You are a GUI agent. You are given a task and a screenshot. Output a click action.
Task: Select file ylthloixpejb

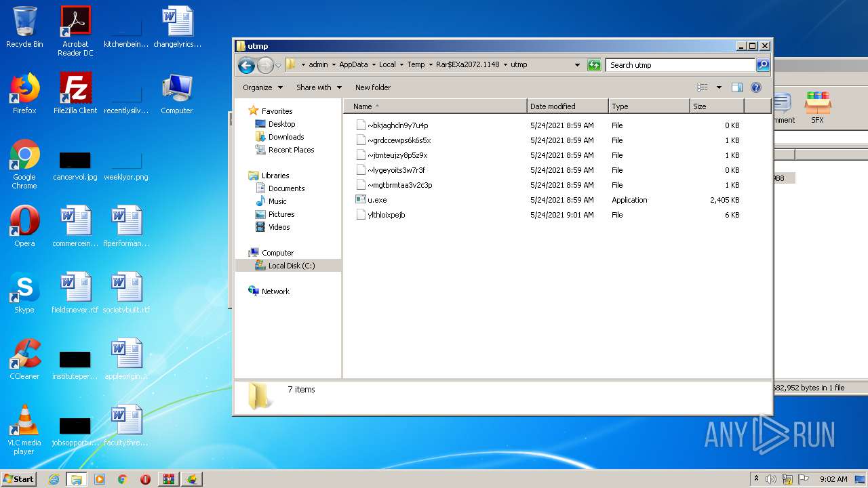click(x=386, y=215)
